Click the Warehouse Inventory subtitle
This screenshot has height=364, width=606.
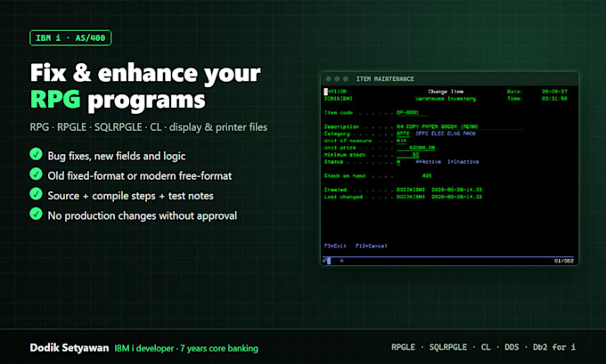[x=446, y=99]
